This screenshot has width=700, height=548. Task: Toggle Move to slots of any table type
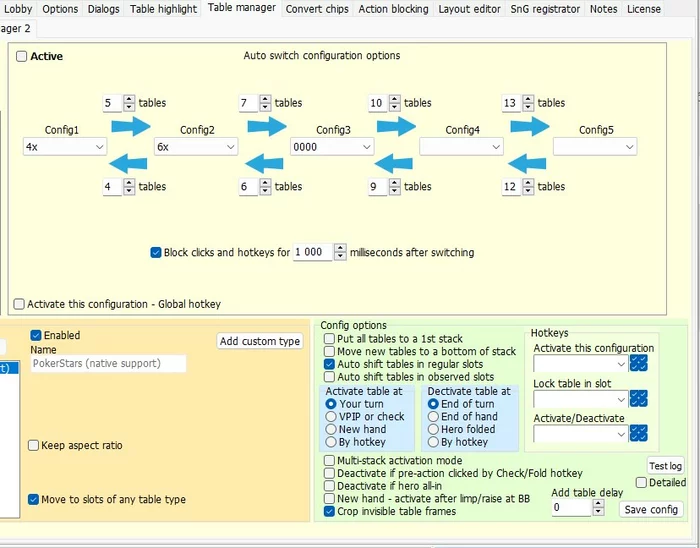click(33, 499)
